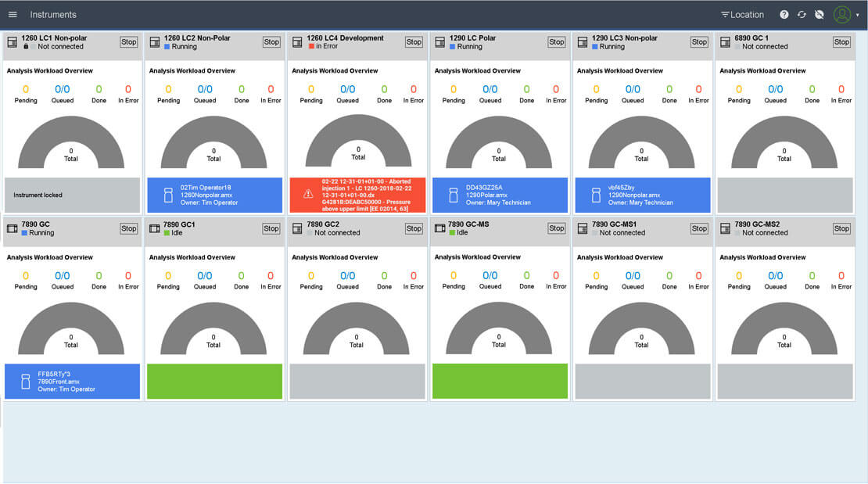Open the user account dropdown arrow
Image resolution: width=868 pixels, height=484 pixels.
(857, 14)
